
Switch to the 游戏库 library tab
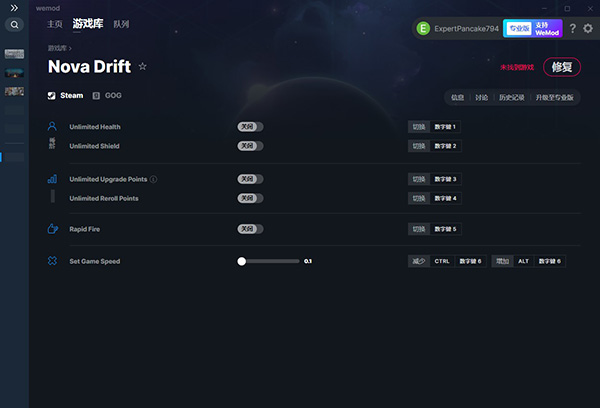click(x=88, y=24)
